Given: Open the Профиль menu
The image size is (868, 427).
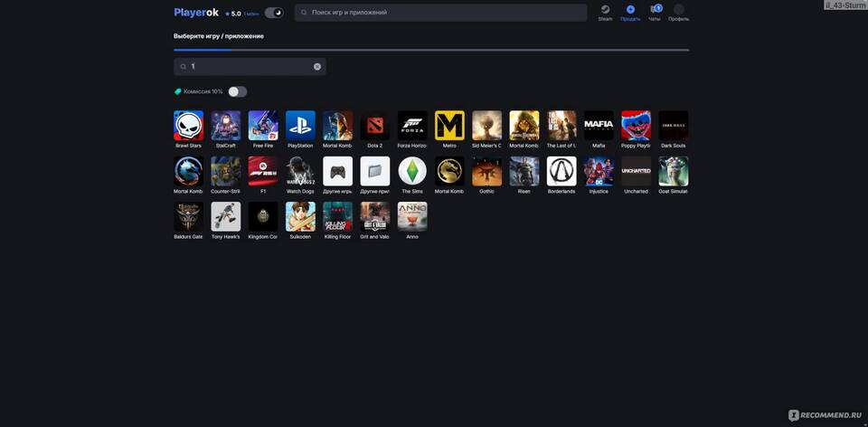Looking at the screenshot, I should click(x=678, y=12).
